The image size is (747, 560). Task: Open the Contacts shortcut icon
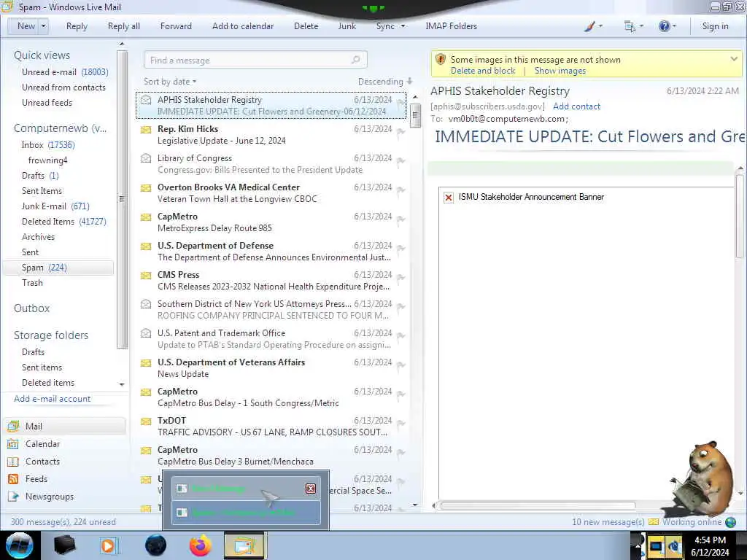point(13,462)
